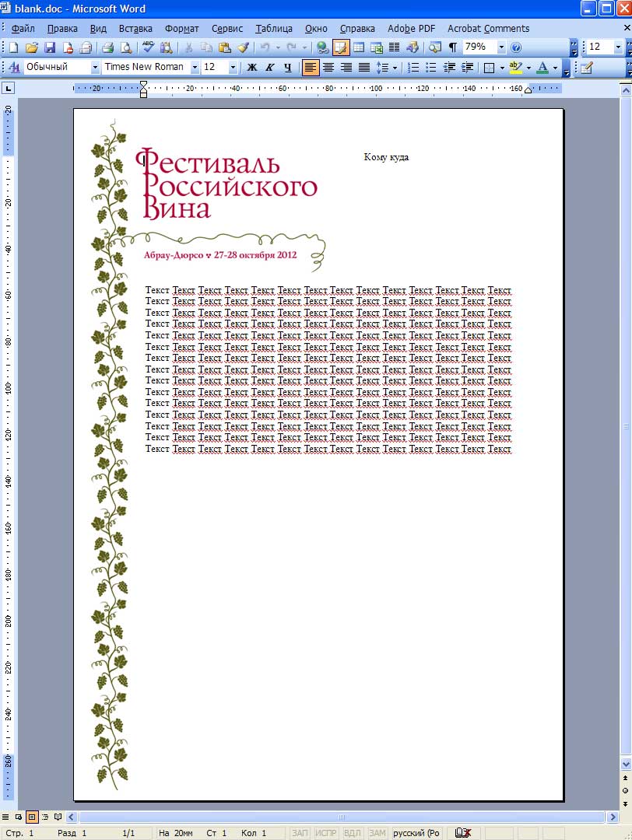
Task: Expand the font size 12 dropdown
Action: pos(233,68)
